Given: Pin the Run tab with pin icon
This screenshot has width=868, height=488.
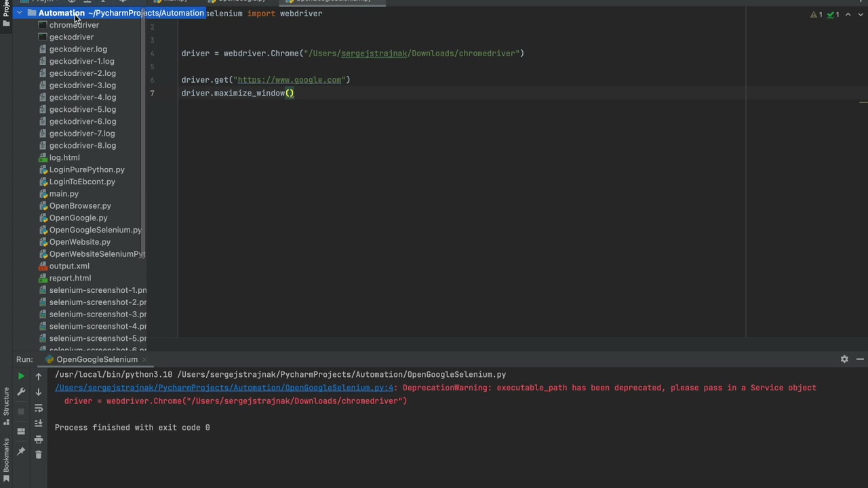Looking at the screenshot, I should (x=21, y=451).
